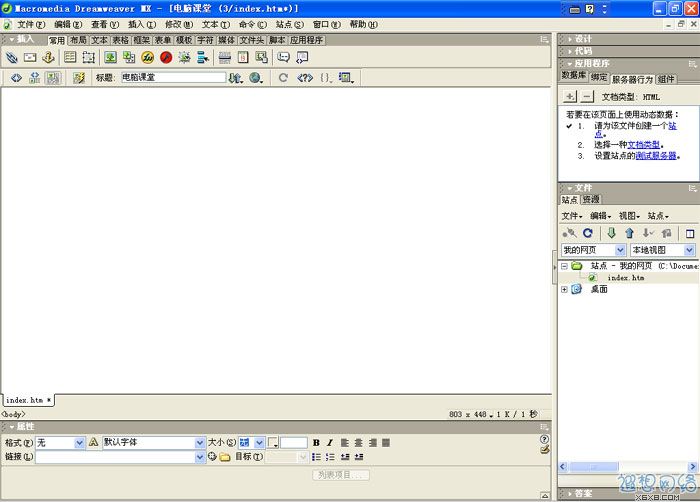Toggle Italic formatting in Properties
Image resolution: width=700 pixels, height=502 pixels.
[330, 443]
